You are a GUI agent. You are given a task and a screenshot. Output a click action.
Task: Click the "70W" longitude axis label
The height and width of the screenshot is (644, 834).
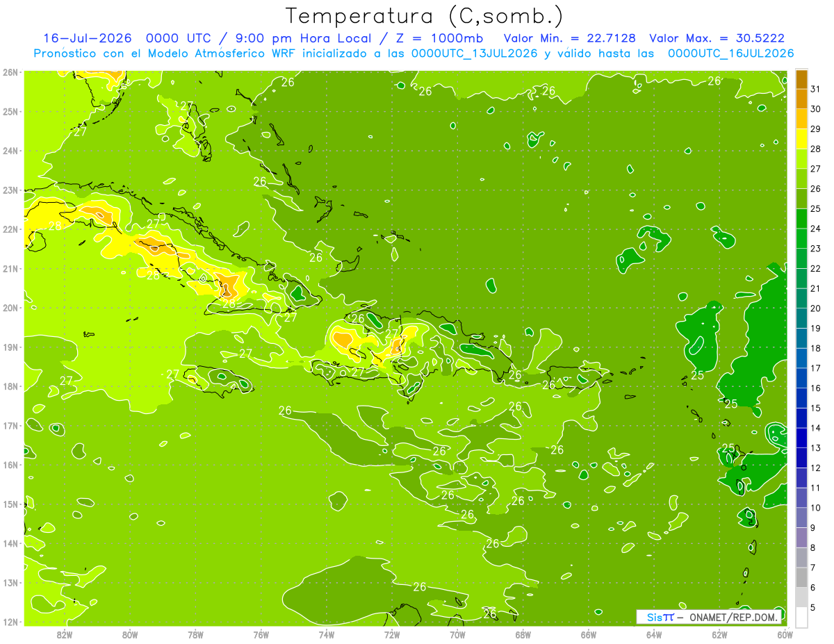(457, 634)
